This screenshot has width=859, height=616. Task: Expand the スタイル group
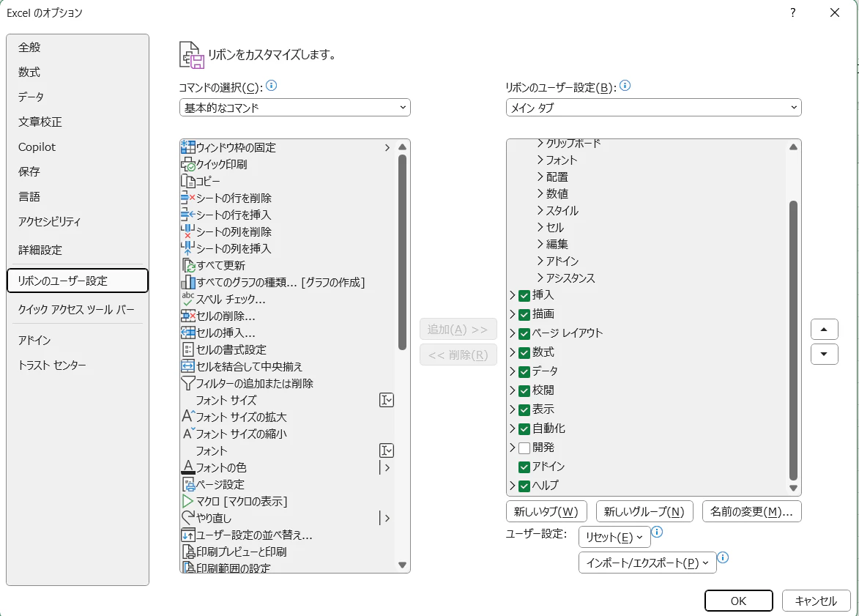click(x=540, y=210)
